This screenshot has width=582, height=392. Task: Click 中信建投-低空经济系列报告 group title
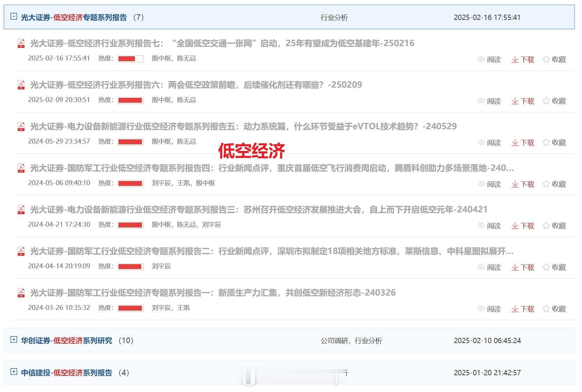click(x=66, y=373)
